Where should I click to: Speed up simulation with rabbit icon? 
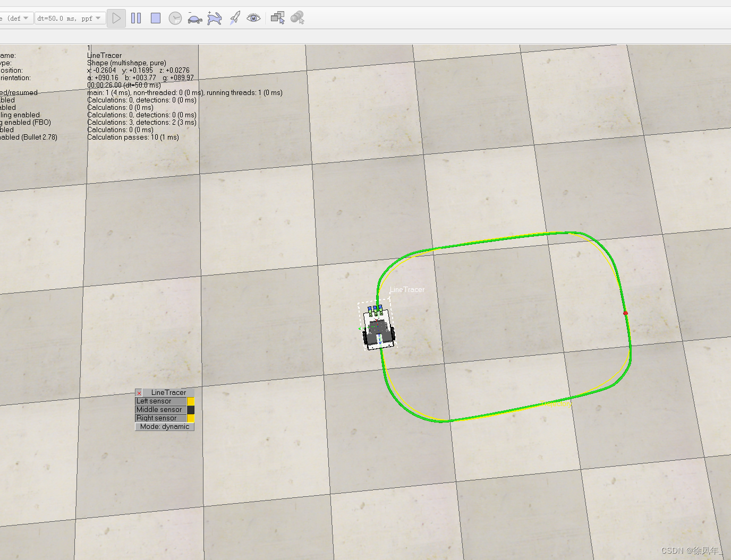214,18
